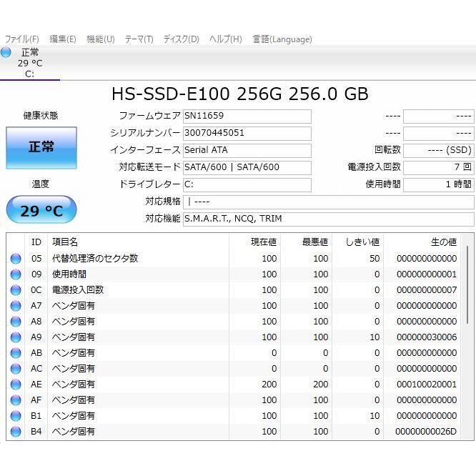This screenshot has height=476, width=476.
Task: Click the ID cell AF
Action: point(36,400)
